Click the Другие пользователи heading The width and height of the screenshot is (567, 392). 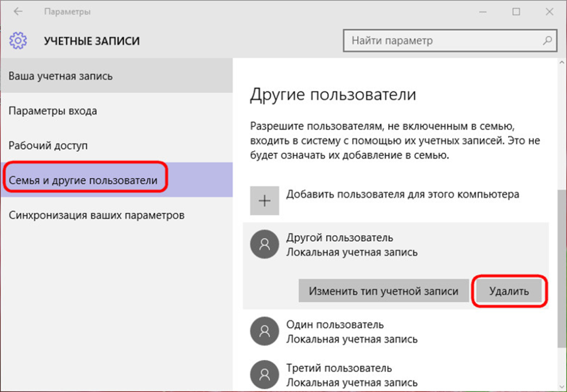[333, 95]
